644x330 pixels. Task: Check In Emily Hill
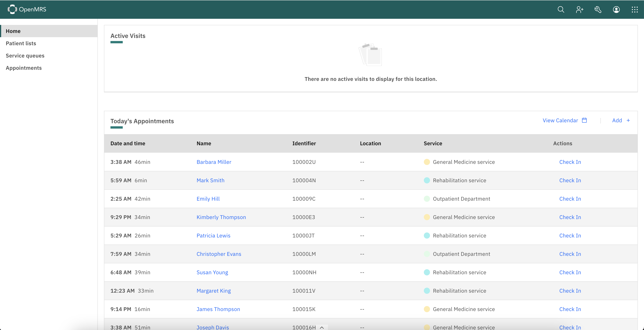(570, 199)
